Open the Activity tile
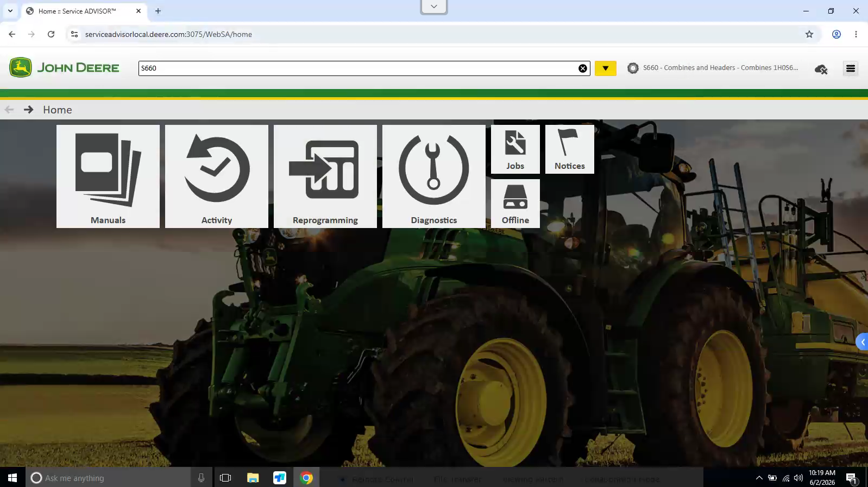The image size is (868, 487). [217, 176]
